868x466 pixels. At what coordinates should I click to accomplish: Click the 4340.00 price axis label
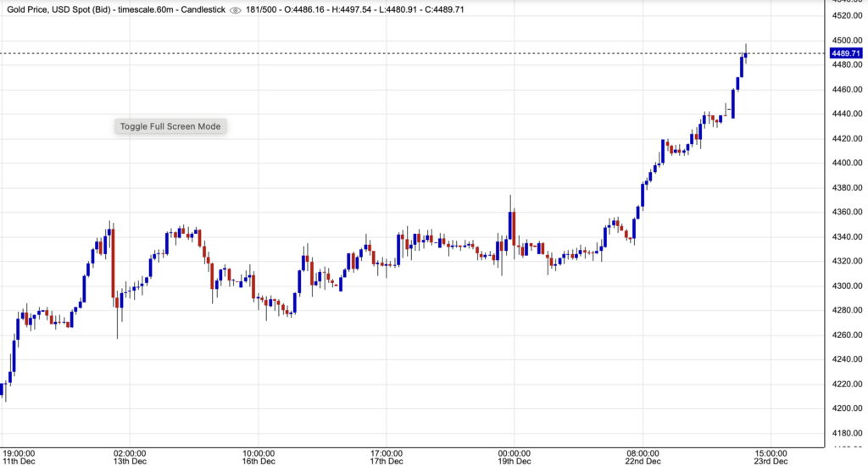pyautogui.click(x=847, y=237)
